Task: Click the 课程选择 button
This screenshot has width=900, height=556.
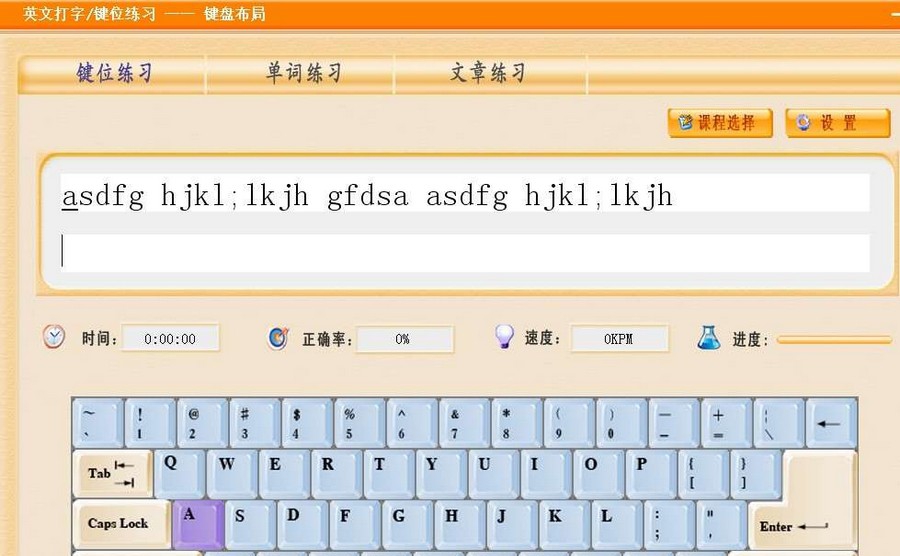Action: (x=720, y=123)
